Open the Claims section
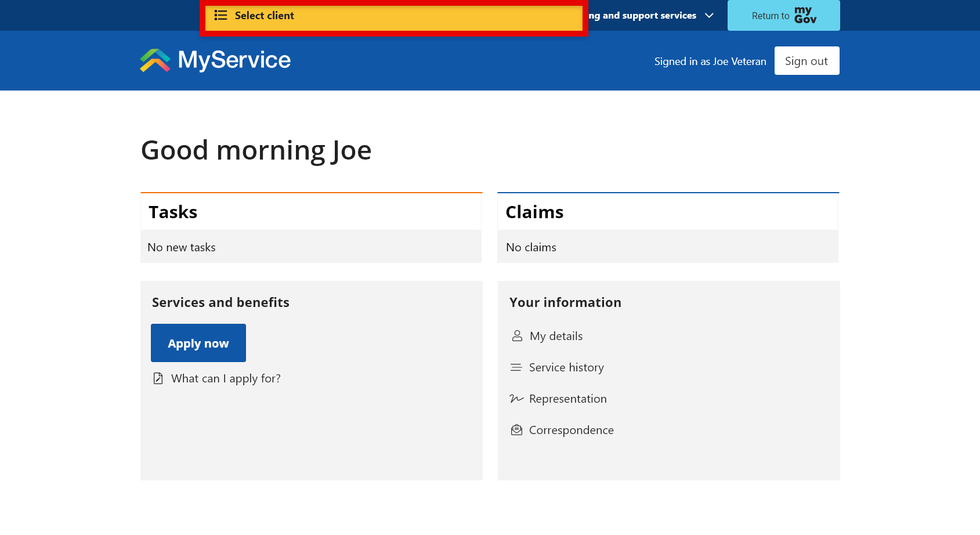 pyautogui.click(x=533, y=212)
